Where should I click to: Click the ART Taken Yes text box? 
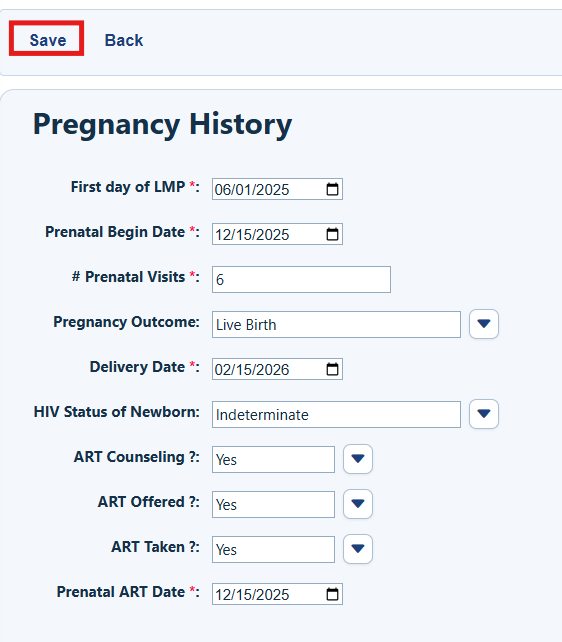pos(273,549)
